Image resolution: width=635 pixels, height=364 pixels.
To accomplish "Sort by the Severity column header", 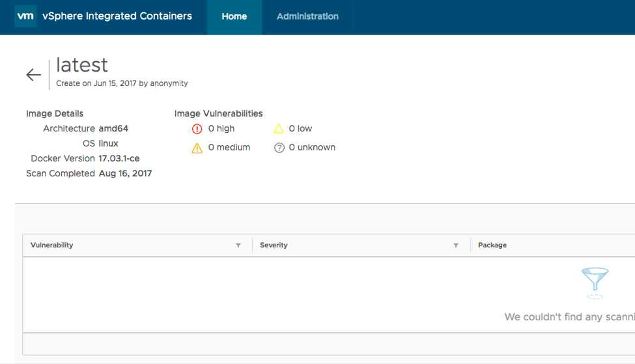I will point(274,245).
